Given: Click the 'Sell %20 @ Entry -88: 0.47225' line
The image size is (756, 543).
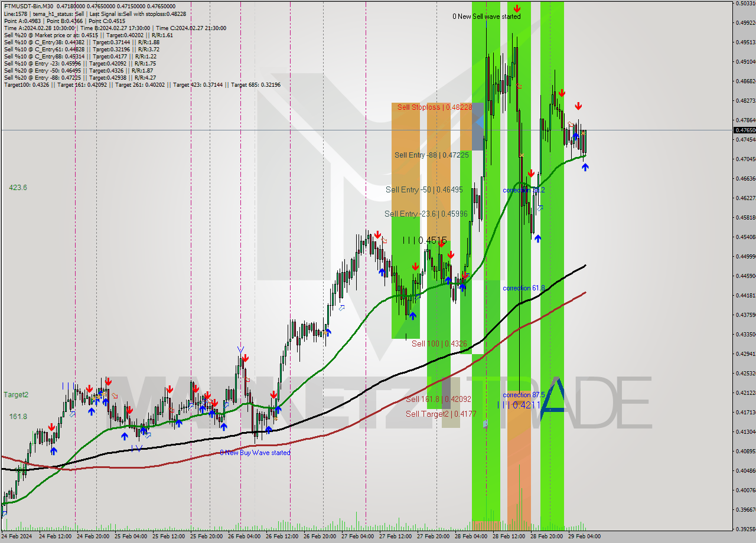Looking at the screenshot, I should 80,77.
